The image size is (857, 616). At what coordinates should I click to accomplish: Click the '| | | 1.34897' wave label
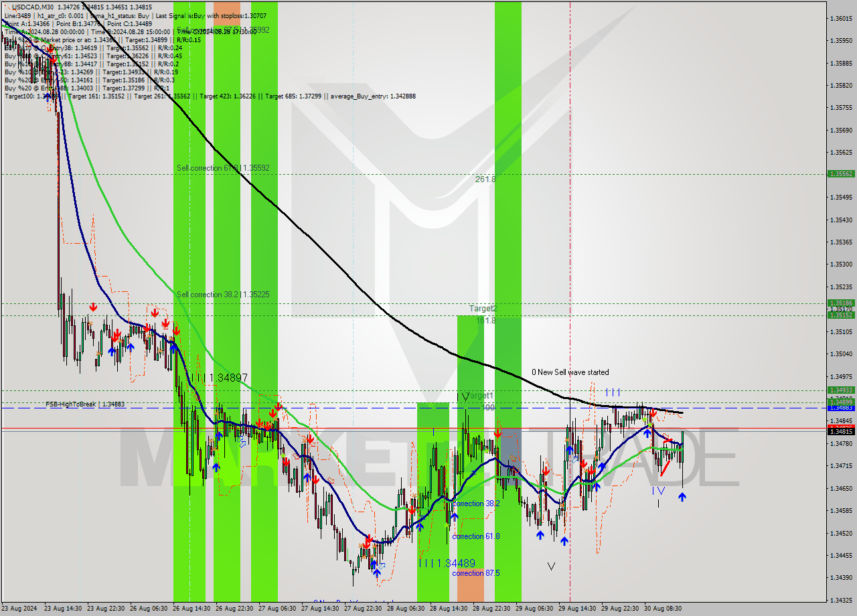point(220,378)
